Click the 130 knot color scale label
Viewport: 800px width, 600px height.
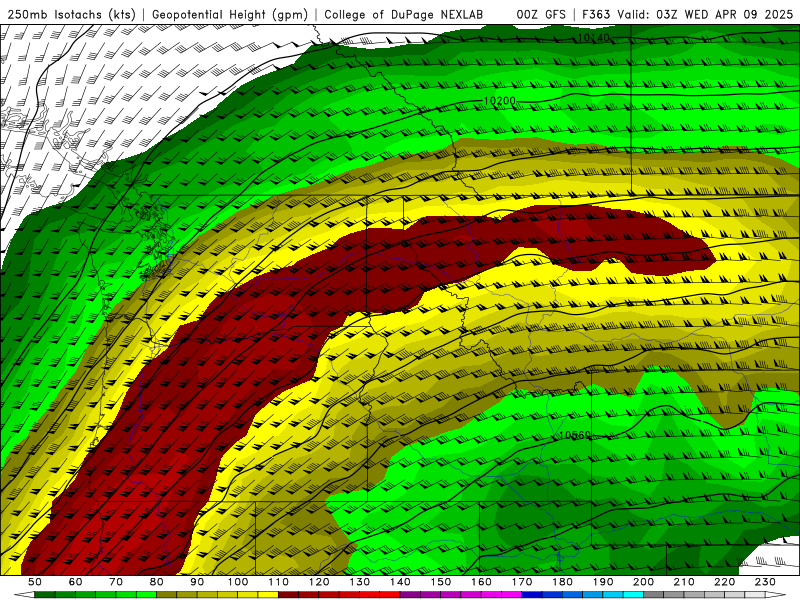coord(360,582)
